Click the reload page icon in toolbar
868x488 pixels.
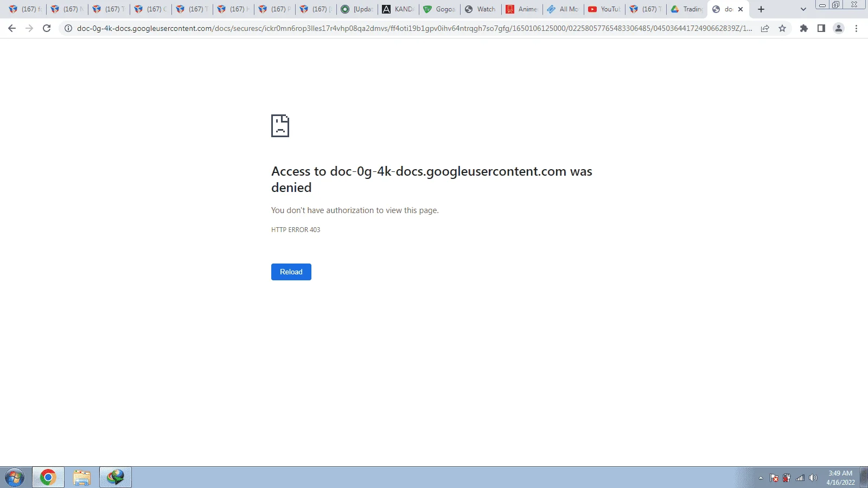(47, 28)
